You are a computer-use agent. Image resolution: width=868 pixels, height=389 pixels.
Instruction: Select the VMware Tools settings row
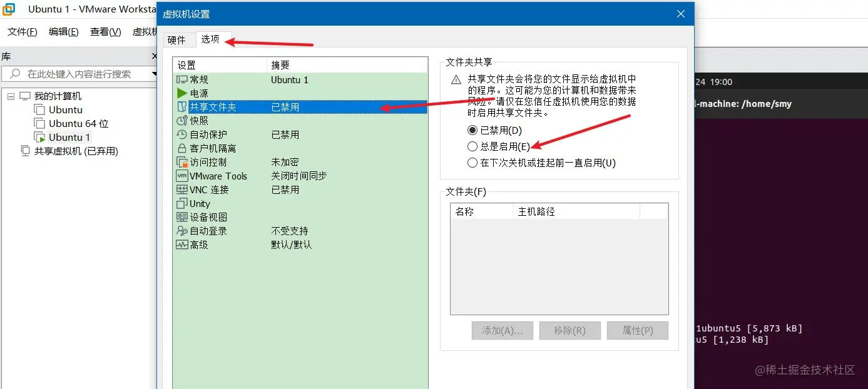coord(300,176)
